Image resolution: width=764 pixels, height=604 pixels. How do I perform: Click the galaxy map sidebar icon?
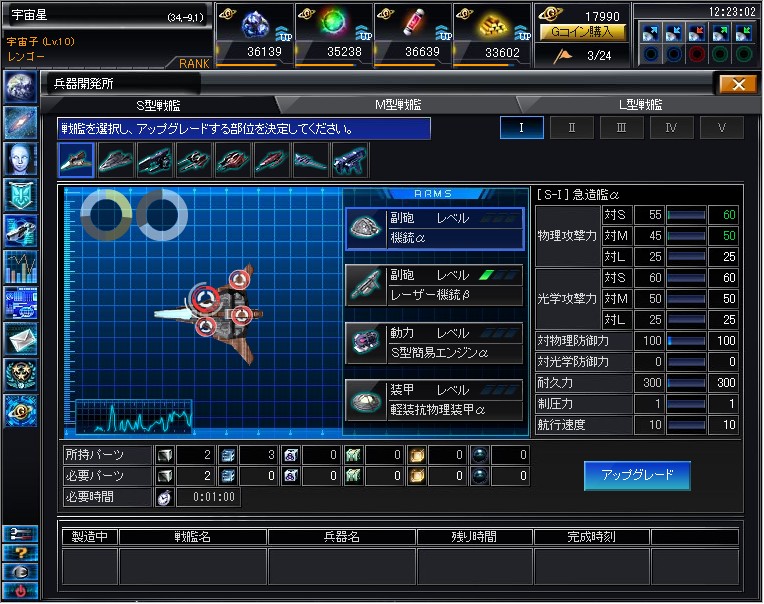click(20, 122)
